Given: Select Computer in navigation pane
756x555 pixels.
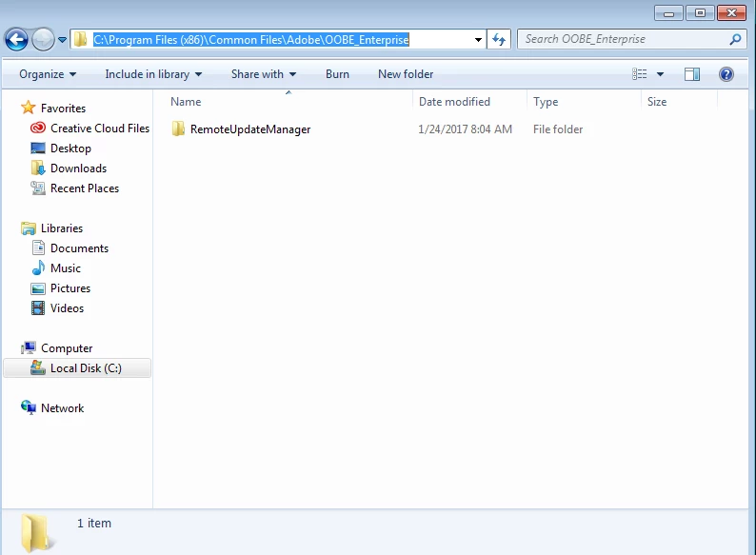Looking at the screenshot, I should click(x=67, y=348).
